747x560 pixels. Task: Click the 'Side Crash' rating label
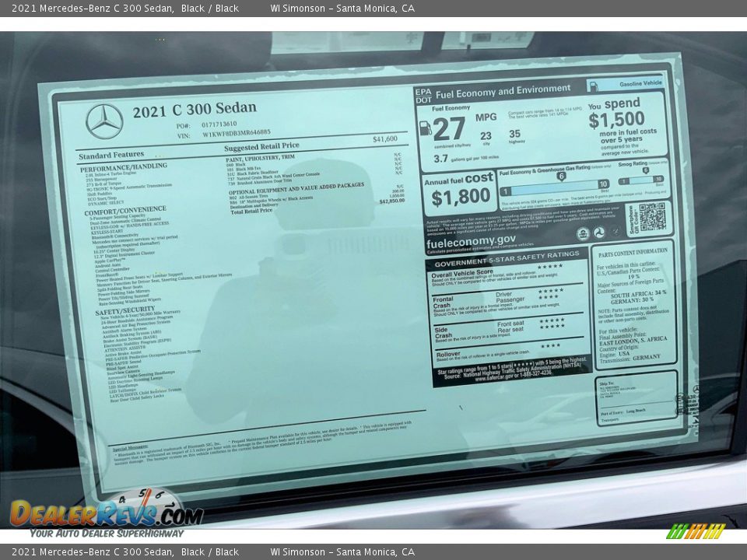point(443,332)
